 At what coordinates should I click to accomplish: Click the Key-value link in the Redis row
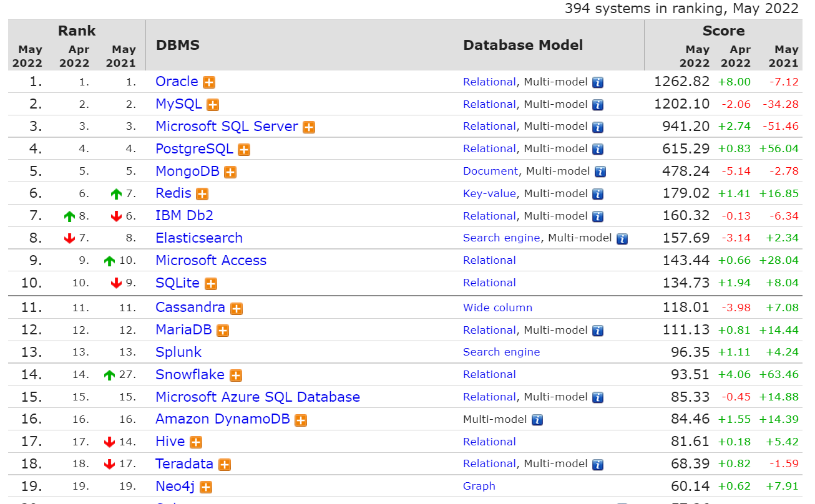coord(489,194)
